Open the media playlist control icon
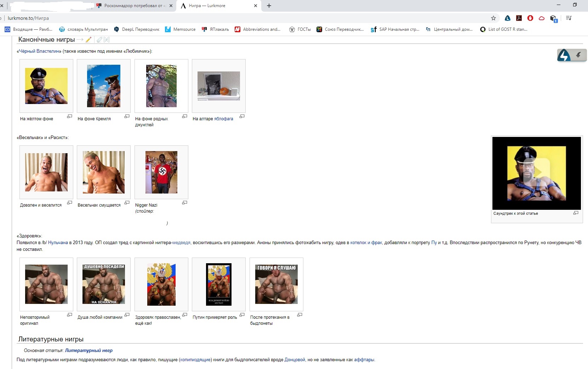 569,18
